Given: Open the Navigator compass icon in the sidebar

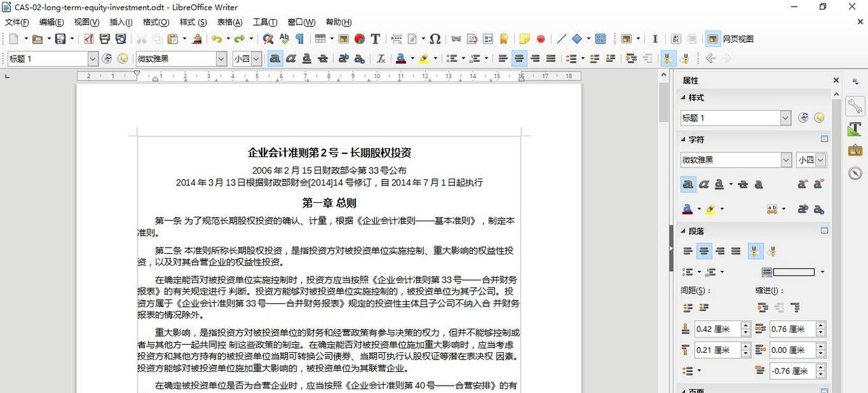Looking at the screenshot, I should (x=855, y=173).
